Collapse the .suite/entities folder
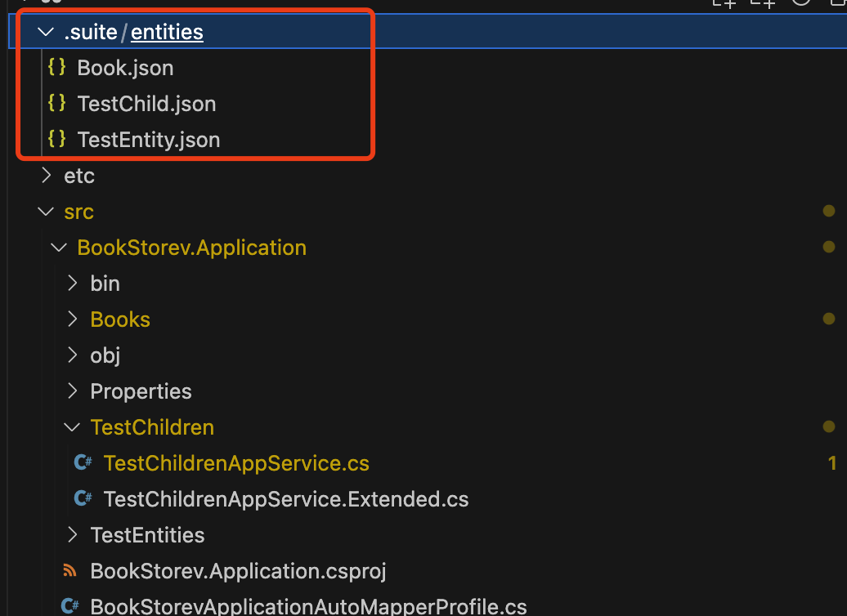 point(45,32)
